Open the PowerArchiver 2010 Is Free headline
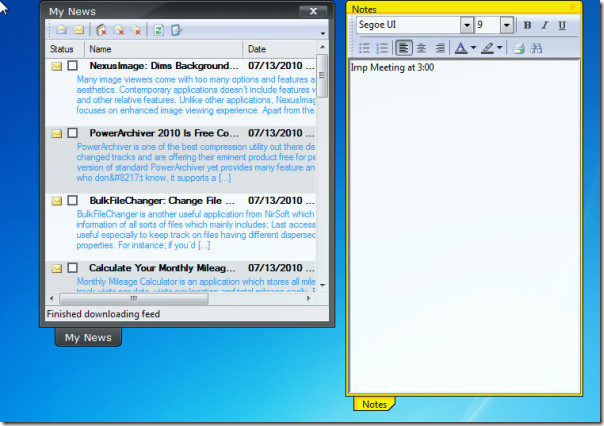This screenshot has height=426, width=604. pos(164,133)
